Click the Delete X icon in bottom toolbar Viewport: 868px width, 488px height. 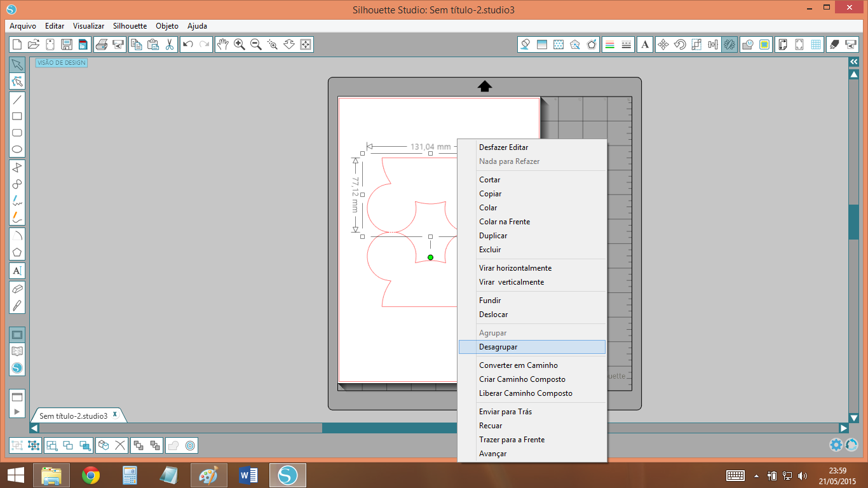[x=120, y=445]
